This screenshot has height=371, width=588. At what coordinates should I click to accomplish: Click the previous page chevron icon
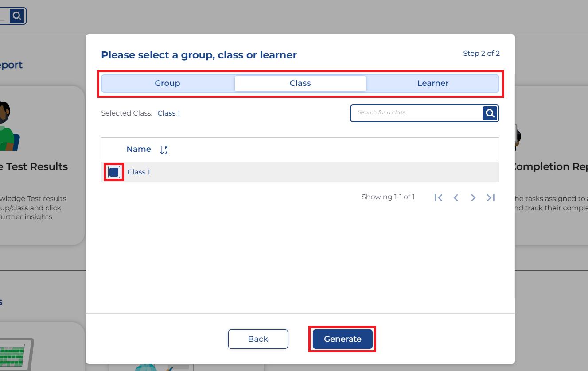click(x=456, y=197)
